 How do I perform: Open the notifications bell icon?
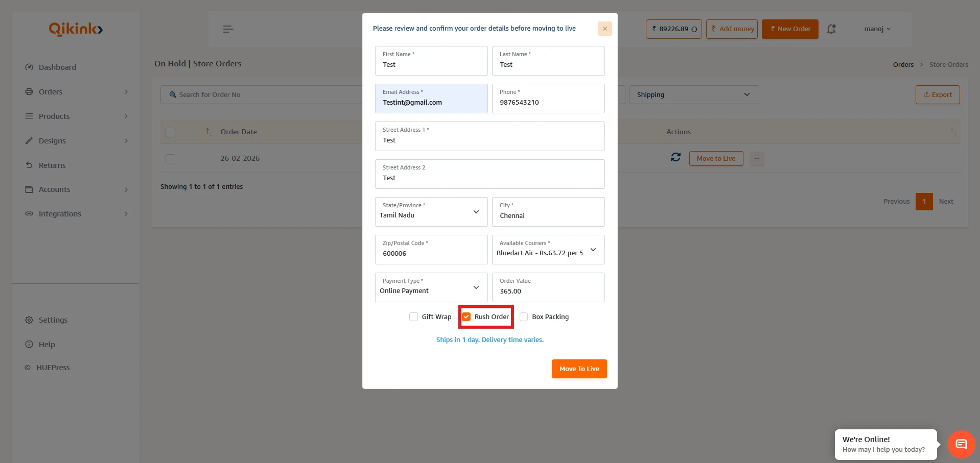click(x=831, y=29)
